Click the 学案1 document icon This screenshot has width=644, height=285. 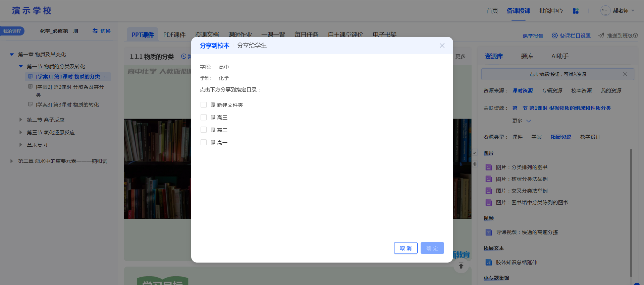31,76
